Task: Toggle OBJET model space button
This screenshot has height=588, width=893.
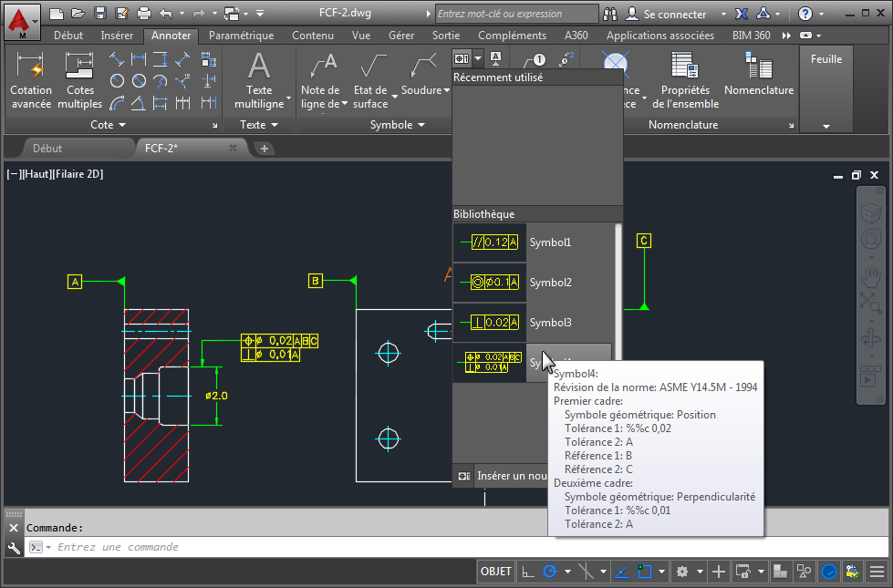Action: (495, 572)
